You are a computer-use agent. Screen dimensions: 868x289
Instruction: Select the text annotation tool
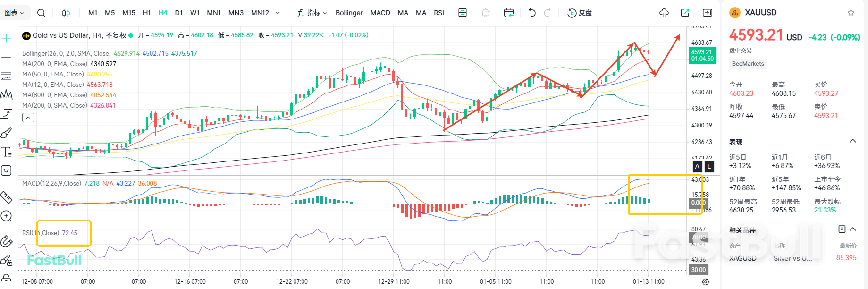pyautogui.click(x=6, y=152)
